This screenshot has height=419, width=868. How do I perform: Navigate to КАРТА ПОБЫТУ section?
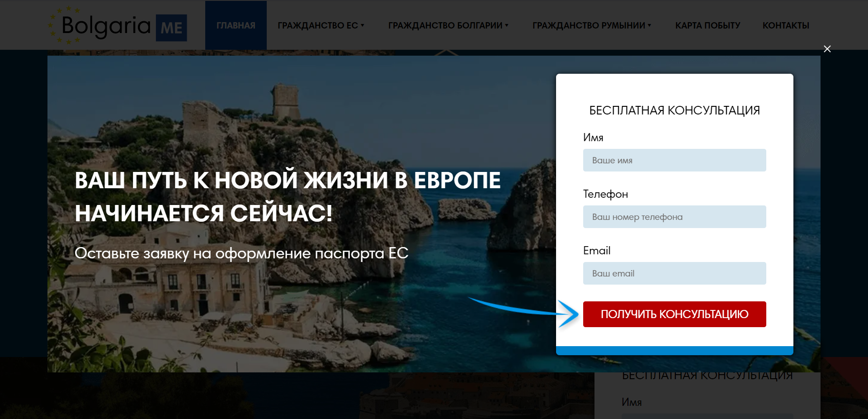[707, 25]
